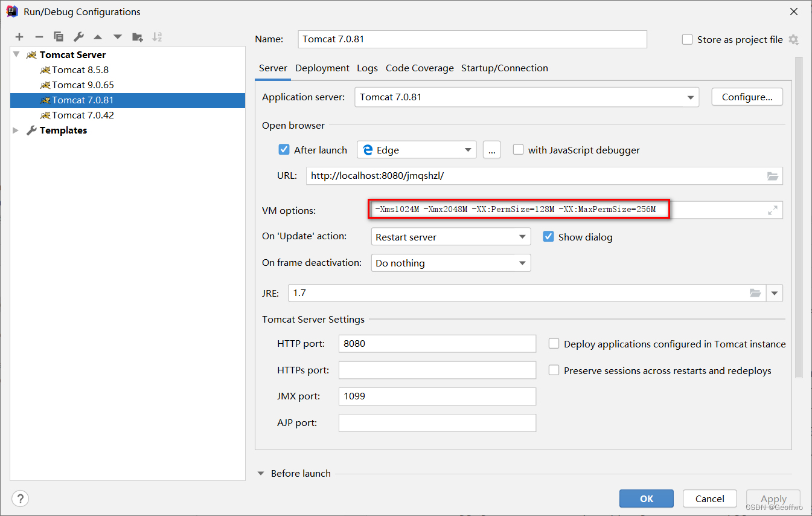Enable with JavaScript debugger checkbox
Viewport: 812px width, 516px height.
click(518, 150)
